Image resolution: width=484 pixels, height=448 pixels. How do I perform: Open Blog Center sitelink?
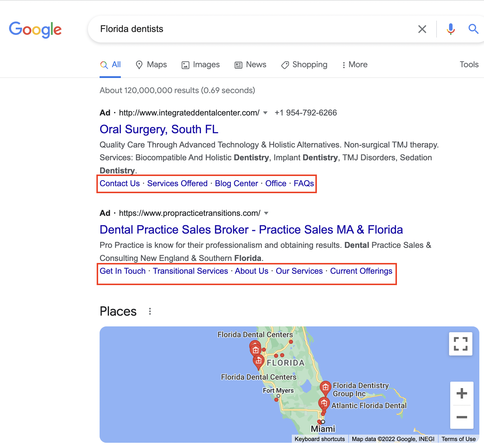[x=236, y=184]
